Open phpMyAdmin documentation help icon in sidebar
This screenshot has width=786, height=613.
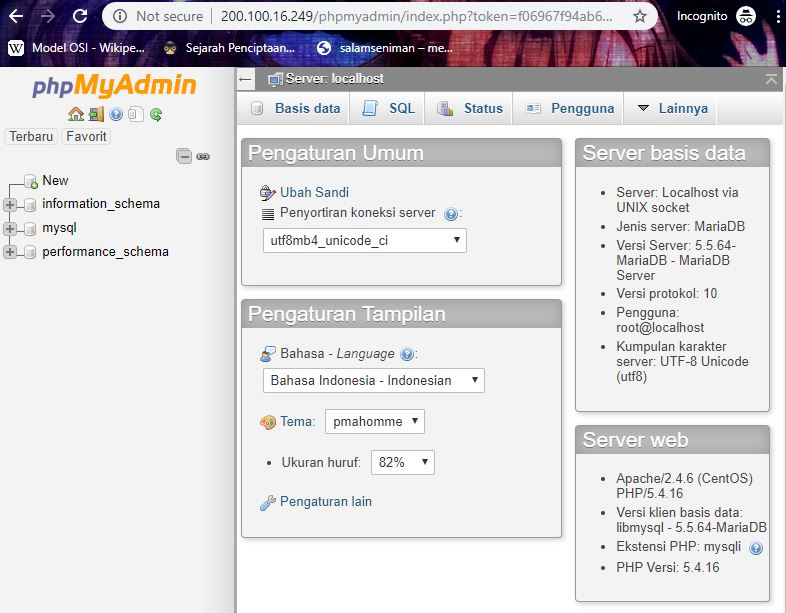pos(116,114)
